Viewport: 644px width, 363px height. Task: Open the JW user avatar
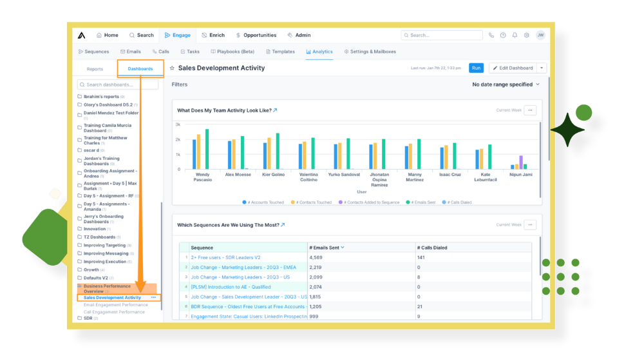coord(540,35)
